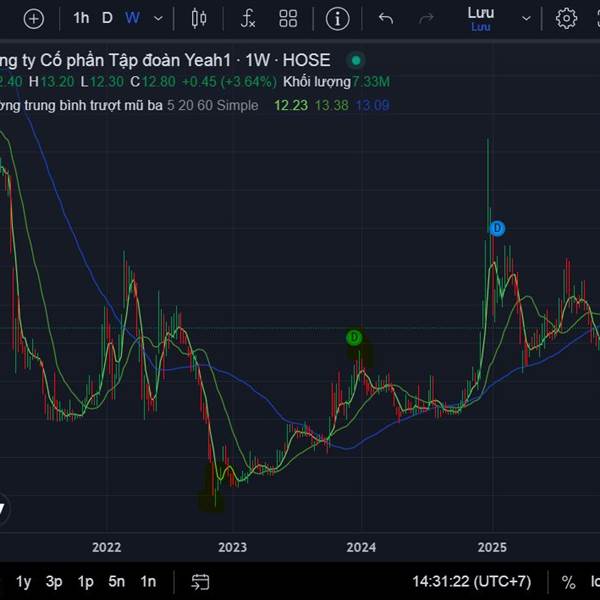Screen dimensions: 600x600
Task: Click the moving average value 13.38
Action: point(332,106)
